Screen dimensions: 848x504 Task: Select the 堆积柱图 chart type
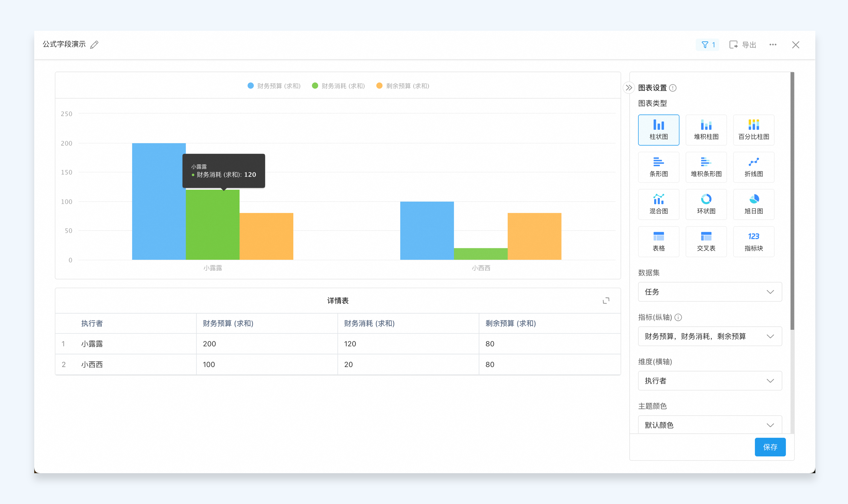pyautogui.click(x=706, y=130)
